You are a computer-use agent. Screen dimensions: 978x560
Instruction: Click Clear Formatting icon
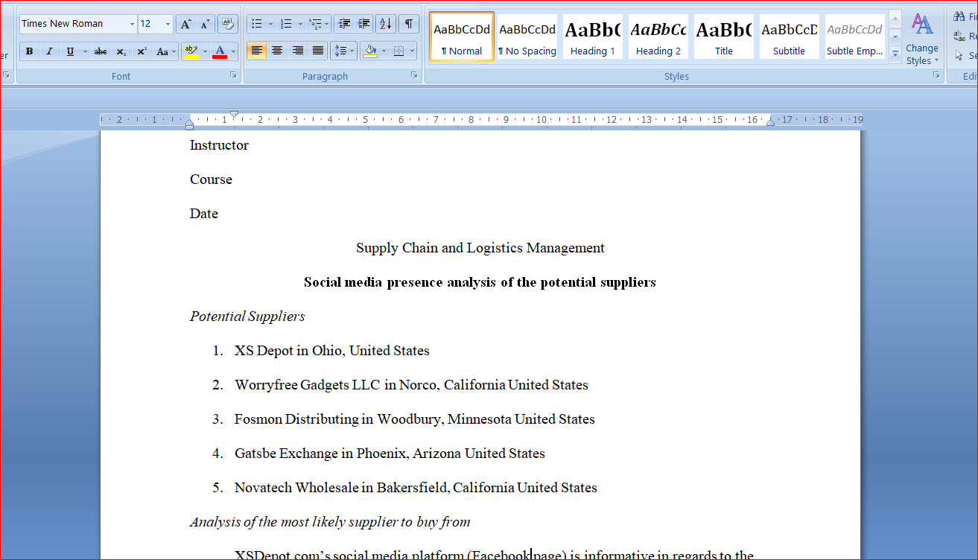click(x=228, y=24)
